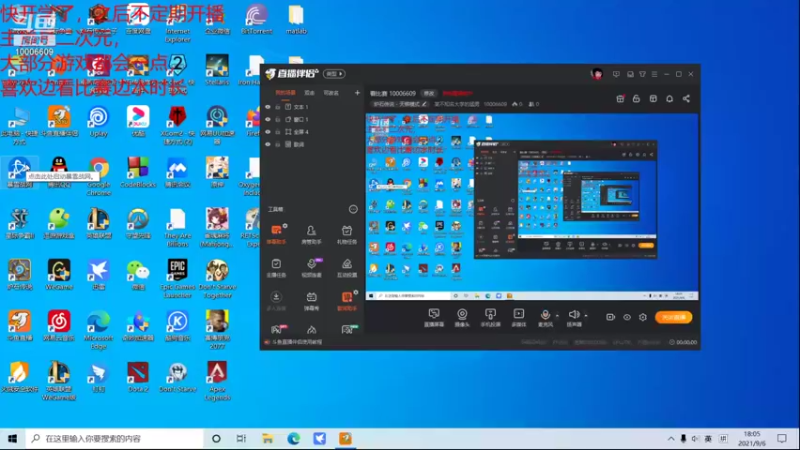Mute the microphone in the streaming app
The width and height of the screenshot is (800, 450).
tap(545, 317)
